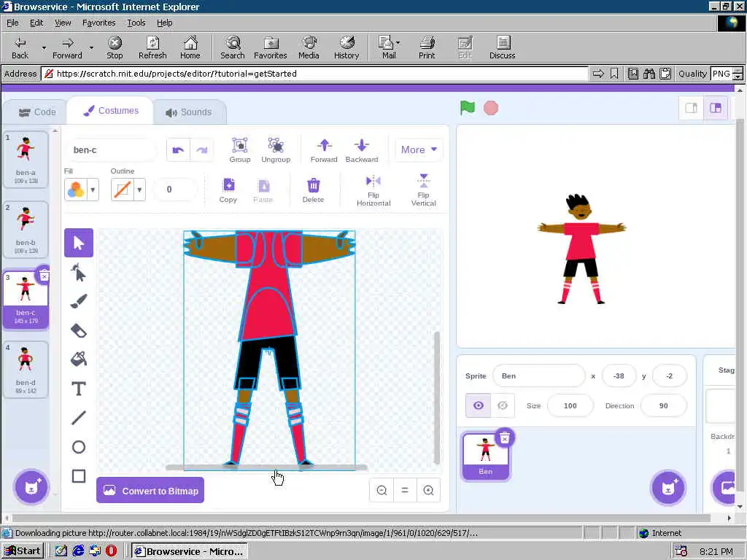Click the Print toolbar button
Image resolution: width=747 pixels, height=560 pixels.
click(x=426, y=47)
